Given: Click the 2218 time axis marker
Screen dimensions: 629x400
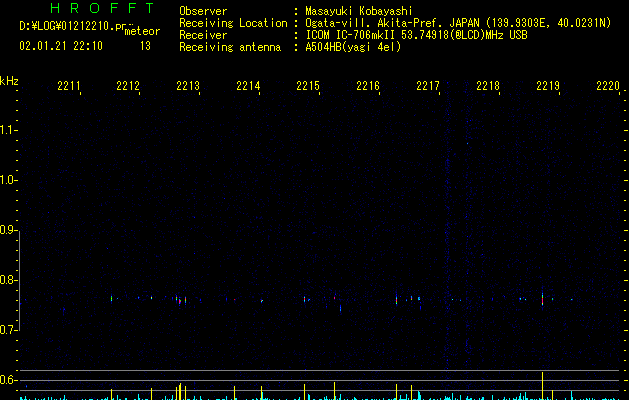Looking at the screenshot, I should coord(488,85).
